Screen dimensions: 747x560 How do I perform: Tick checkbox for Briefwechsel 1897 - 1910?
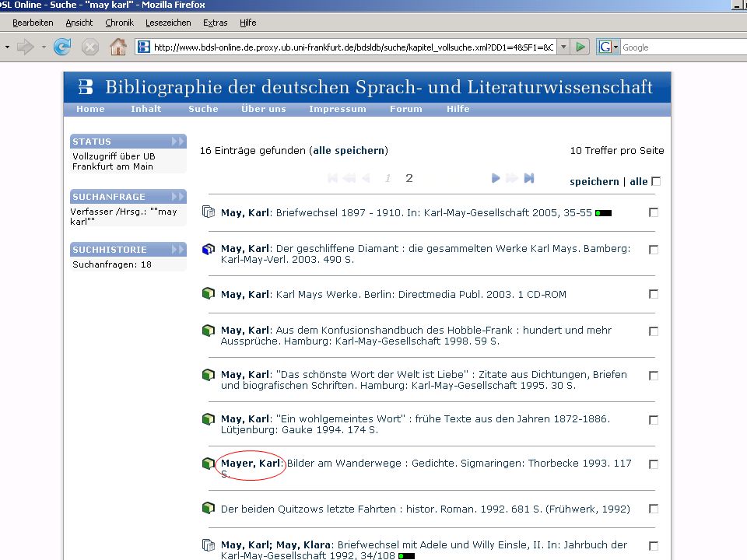(654, 212)
